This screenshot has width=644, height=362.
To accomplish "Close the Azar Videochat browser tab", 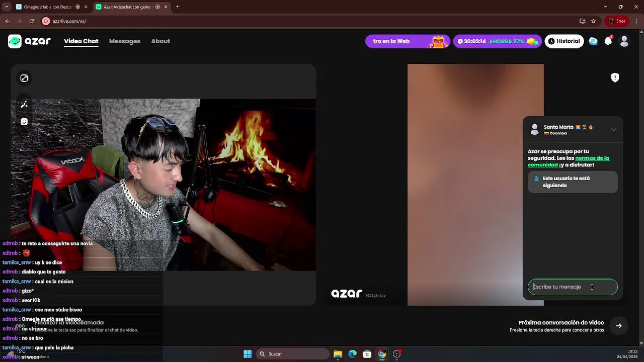I will tap(166, 7).
